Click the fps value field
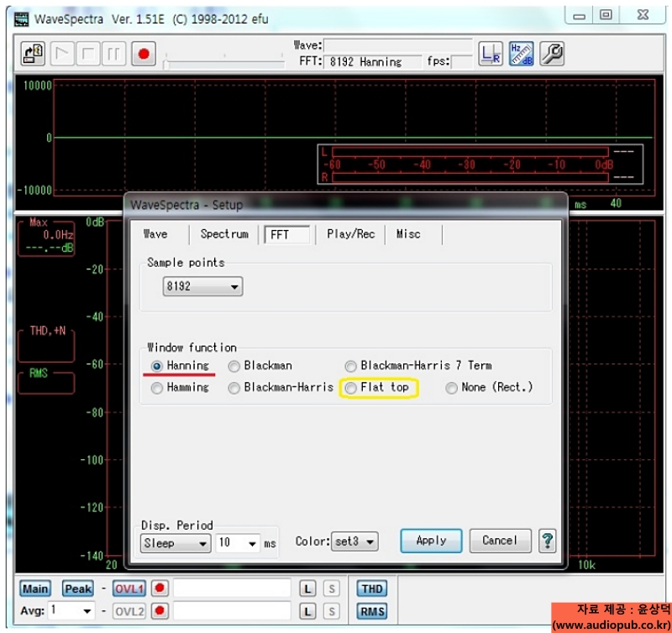 [461, 61]
